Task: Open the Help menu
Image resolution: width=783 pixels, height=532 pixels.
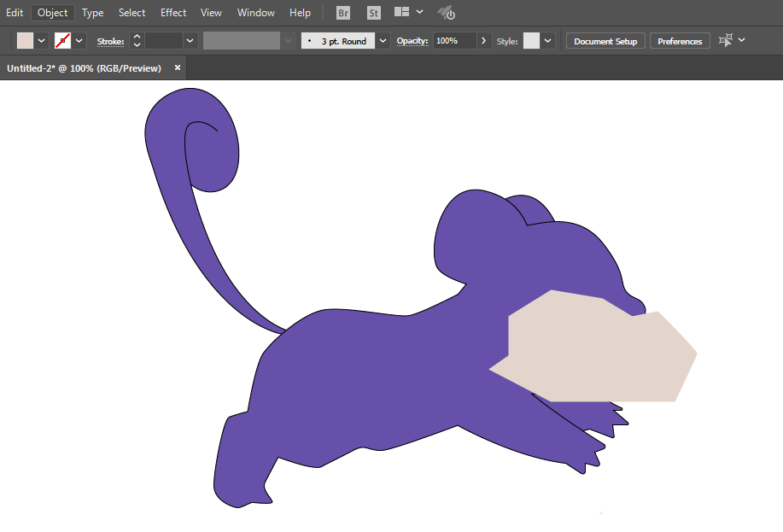Action: (x=300, y=13)
